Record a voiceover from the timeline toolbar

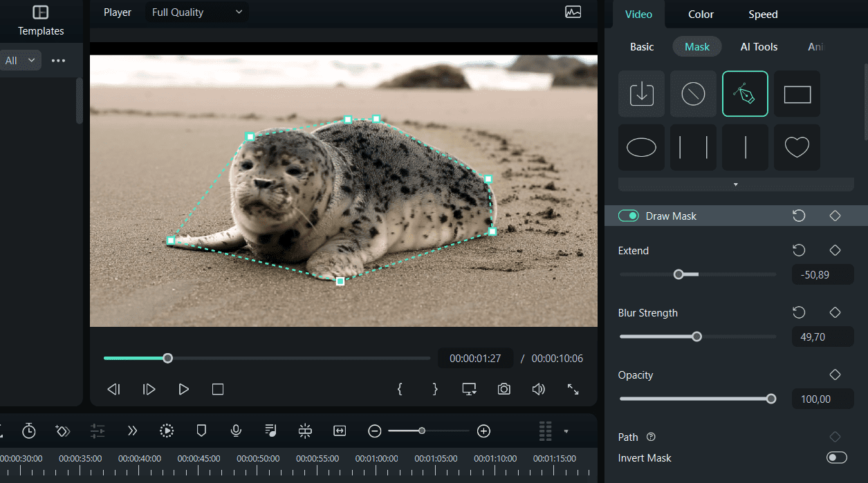(236, 430)
